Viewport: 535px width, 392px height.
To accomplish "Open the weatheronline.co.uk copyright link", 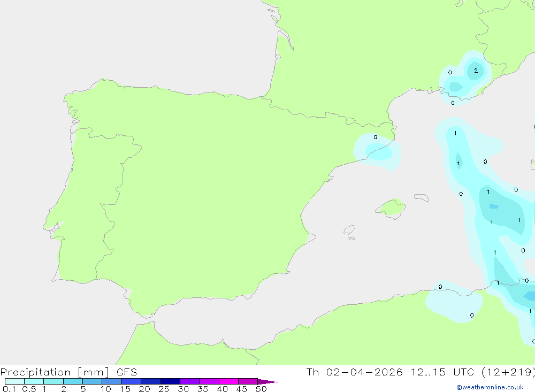I will click(490, 387).
